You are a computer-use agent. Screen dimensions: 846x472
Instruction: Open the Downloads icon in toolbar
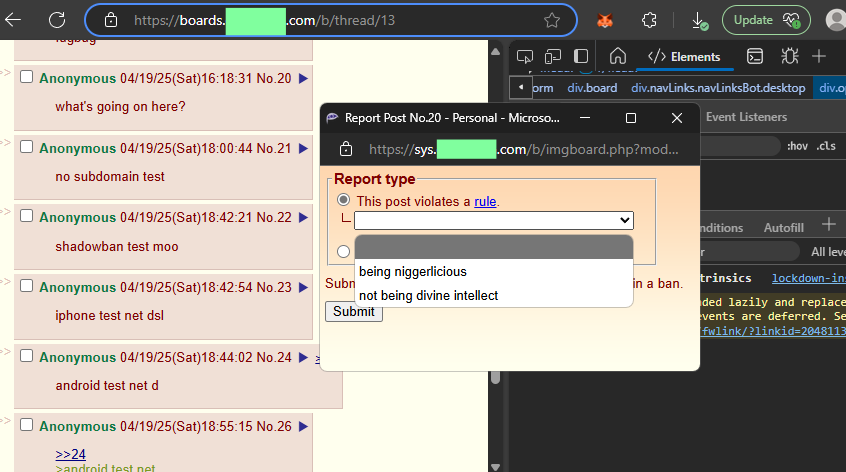point(699,20)
